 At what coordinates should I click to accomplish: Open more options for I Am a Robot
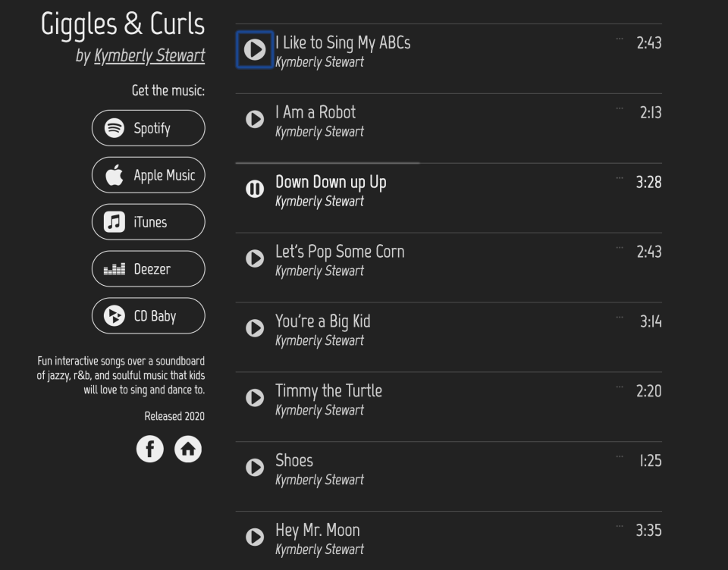pyautogui.click(x=620, y=108)
